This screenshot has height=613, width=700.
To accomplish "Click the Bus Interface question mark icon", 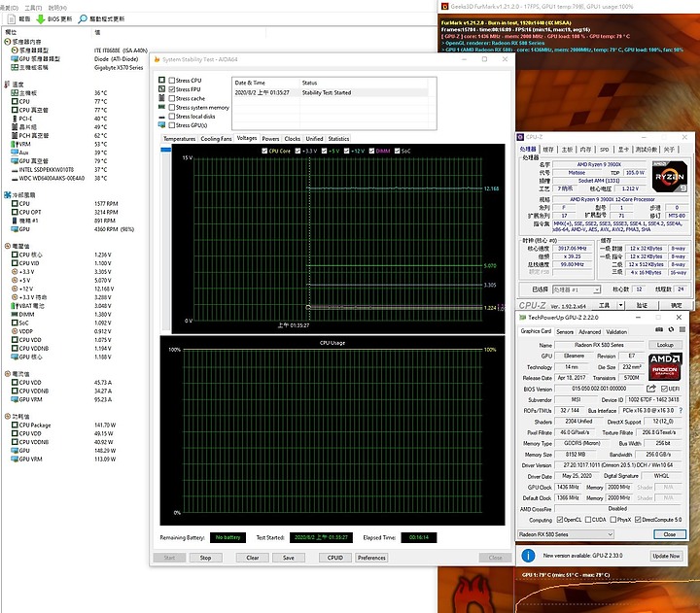I will tap(681, 411).
